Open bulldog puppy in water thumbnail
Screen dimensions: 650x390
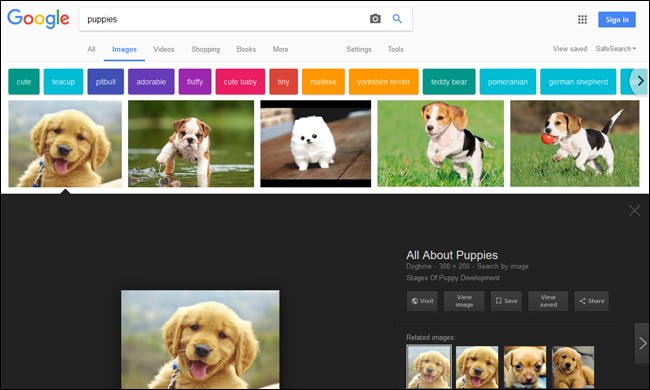[x=191, y=143]
